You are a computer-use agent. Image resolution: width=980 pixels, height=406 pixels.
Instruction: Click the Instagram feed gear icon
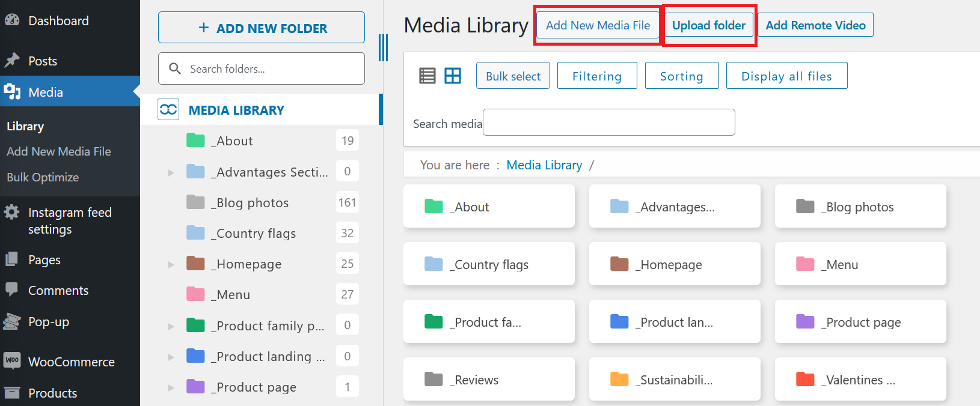pos(12,211)
